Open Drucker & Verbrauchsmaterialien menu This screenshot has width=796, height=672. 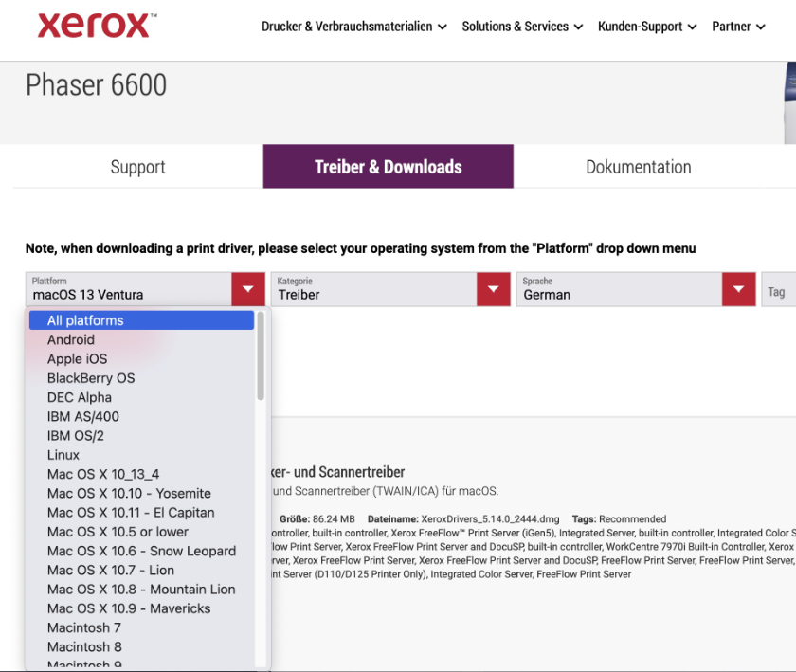point(353,27)
